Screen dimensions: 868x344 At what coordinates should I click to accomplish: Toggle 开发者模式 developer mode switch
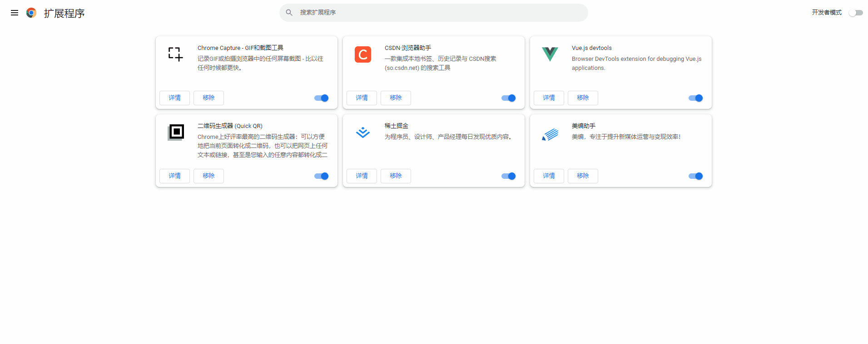click(856, 13)
